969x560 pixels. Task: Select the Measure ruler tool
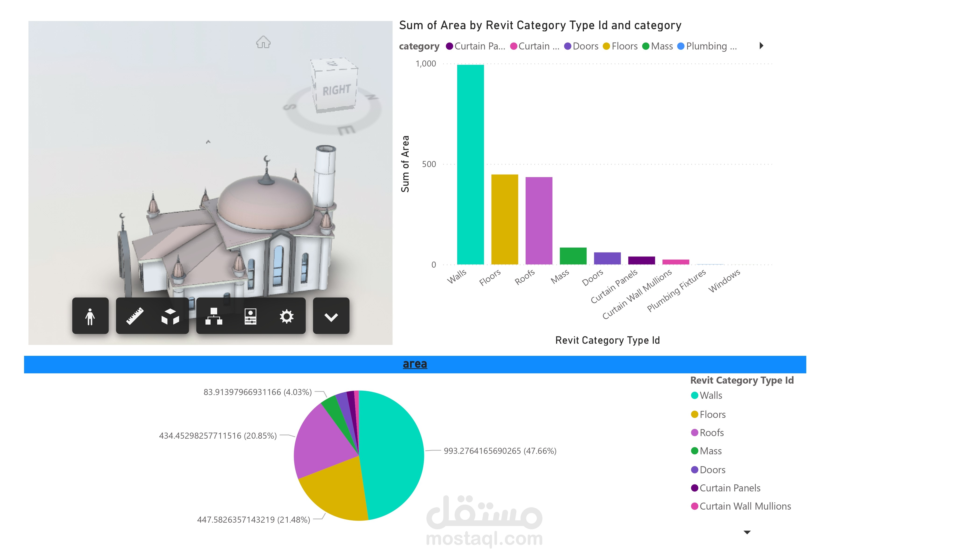(x=135, y=316)
